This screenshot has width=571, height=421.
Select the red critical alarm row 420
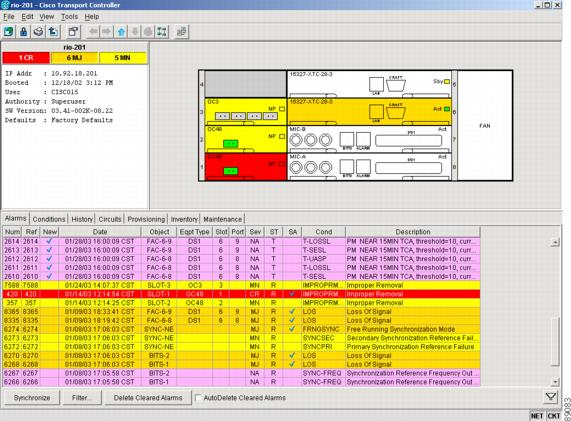point(242,294)
